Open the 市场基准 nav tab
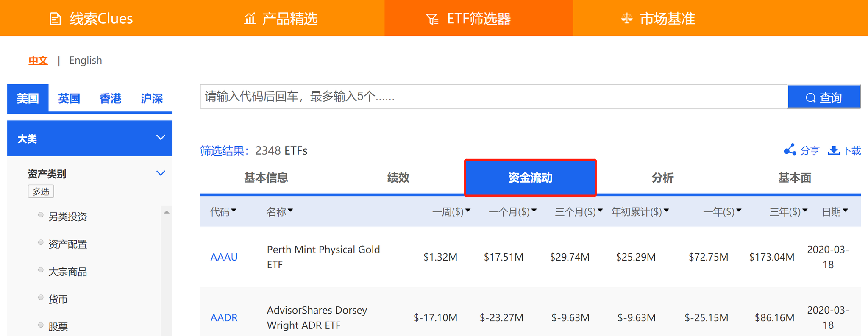The image size is (868, 336). click(x=658, y=19)
